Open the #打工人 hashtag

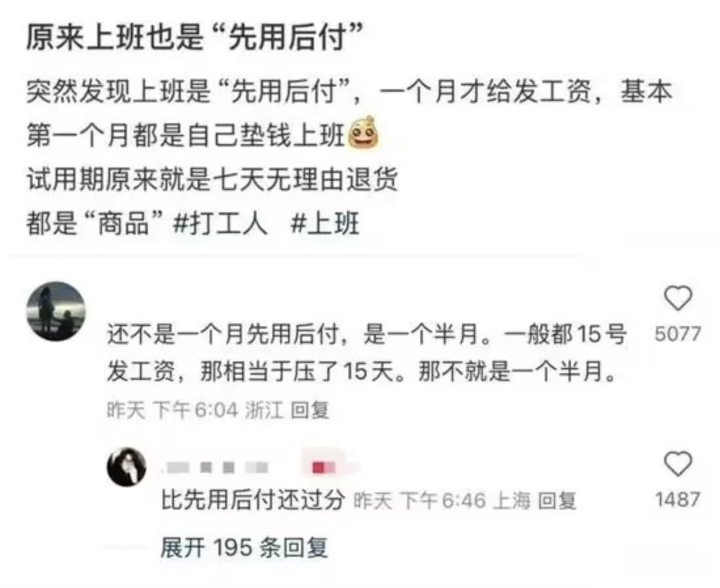coord(220,225)
